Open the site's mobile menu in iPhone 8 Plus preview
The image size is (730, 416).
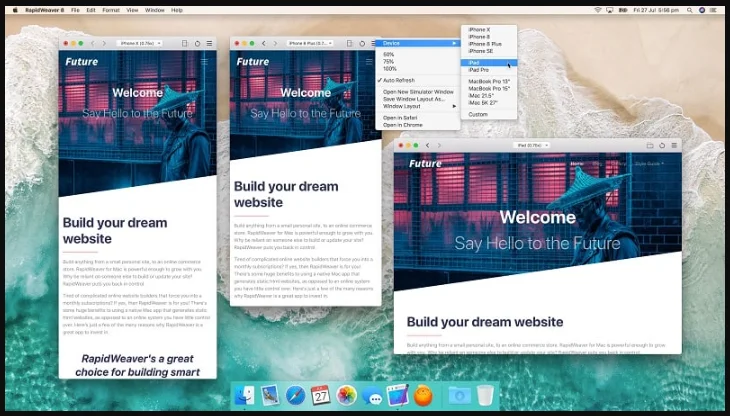[x=369, y=61]
